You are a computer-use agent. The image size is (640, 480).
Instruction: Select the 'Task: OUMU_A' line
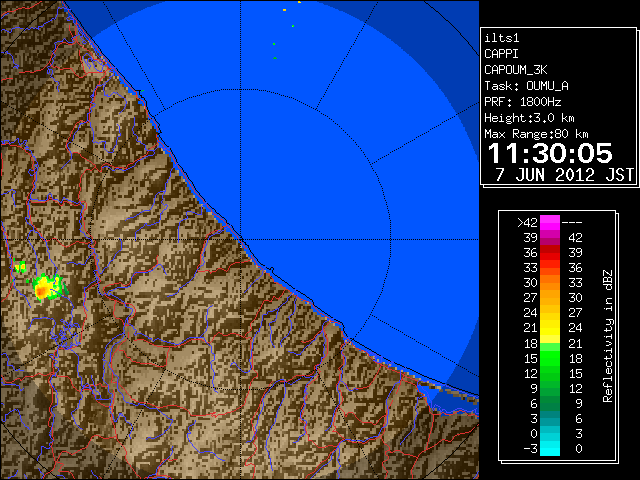(x=526, y=86)
